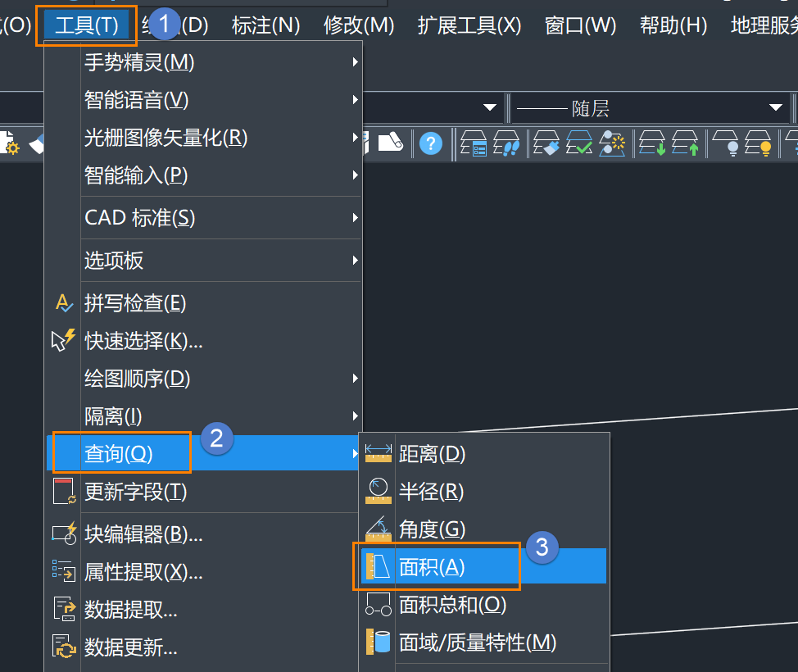This screenshot has width=798, height=672.
Task: Click the layer icon with green up arrow
Action: tap(685, 143)
